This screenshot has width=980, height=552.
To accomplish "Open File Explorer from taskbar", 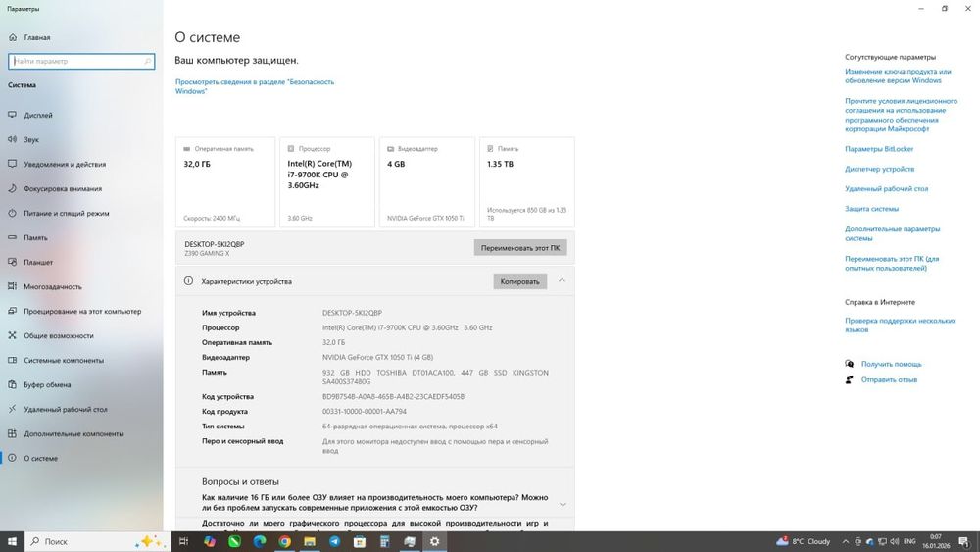I will 310,541.
